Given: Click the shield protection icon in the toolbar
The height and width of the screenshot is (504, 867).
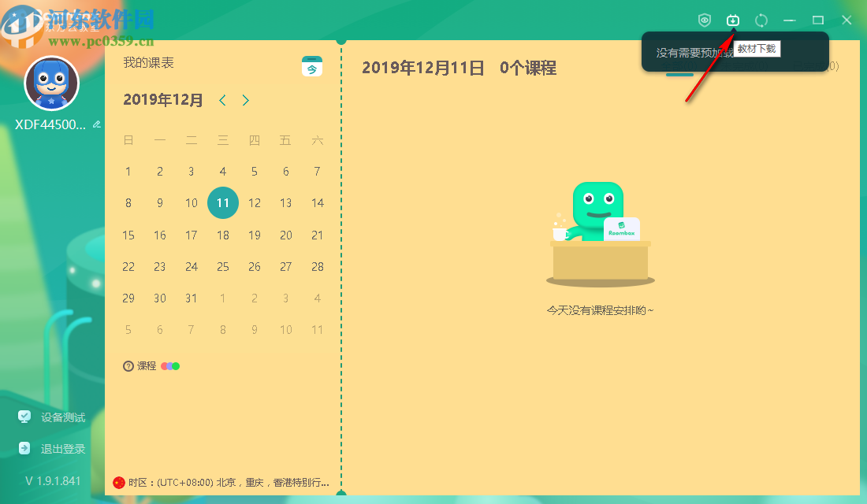Looking at the screenshot, I should [705, 20].
